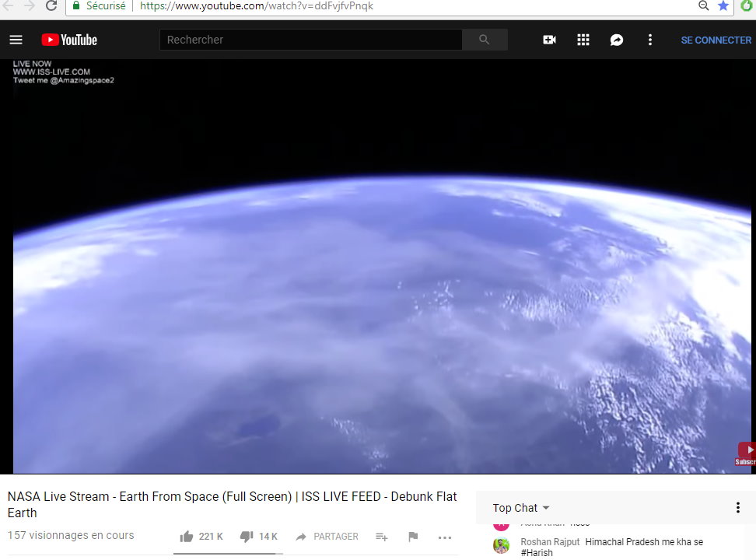Click the browser forward arrow
Image resolution: width=756 pixels, height=560 pixels.
point(30,5)
